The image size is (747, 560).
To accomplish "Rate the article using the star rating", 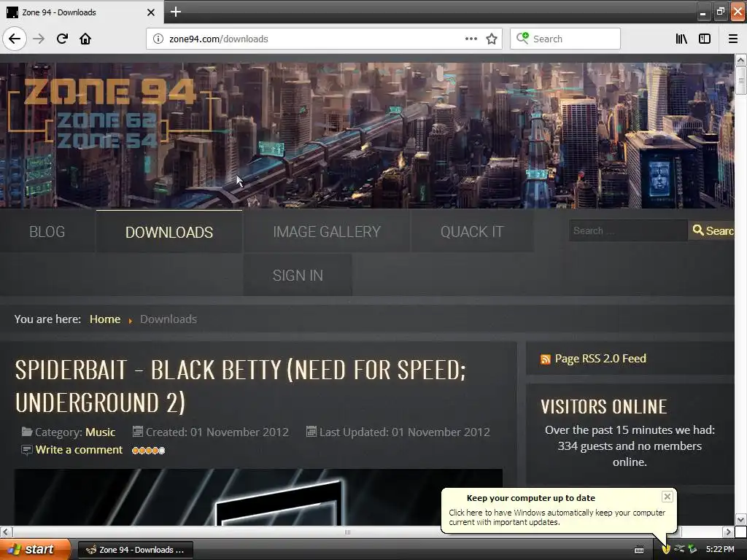I will [149, 451].
